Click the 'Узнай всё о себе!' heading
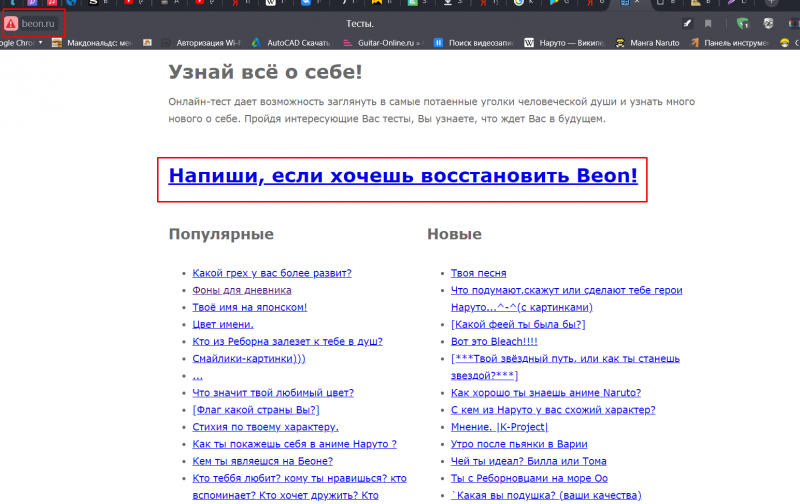800x504 pixels. click(x=265, y=71)
